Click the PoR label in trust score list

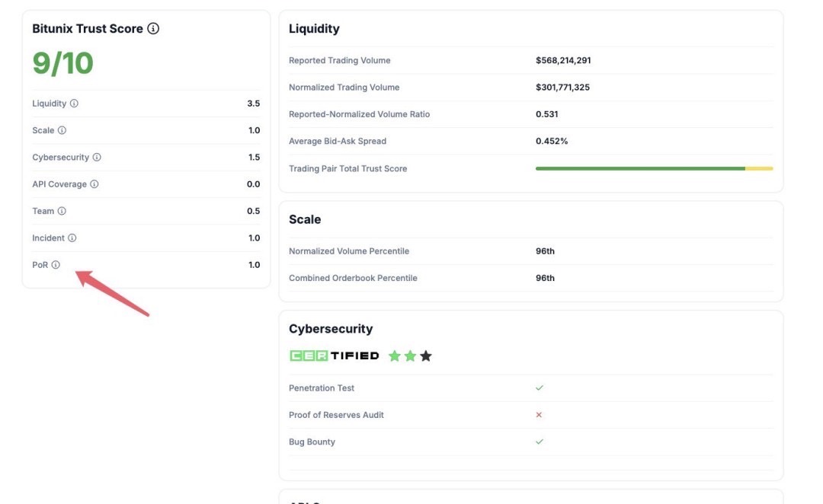click(40, 265)
